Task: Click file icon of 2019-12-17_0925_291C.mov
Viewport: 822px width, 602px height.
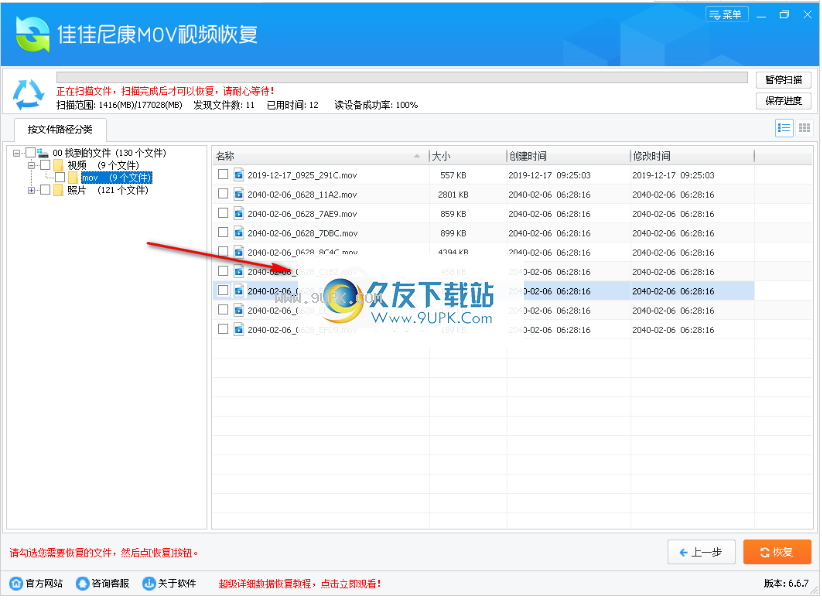Action: tap(239, 175)
